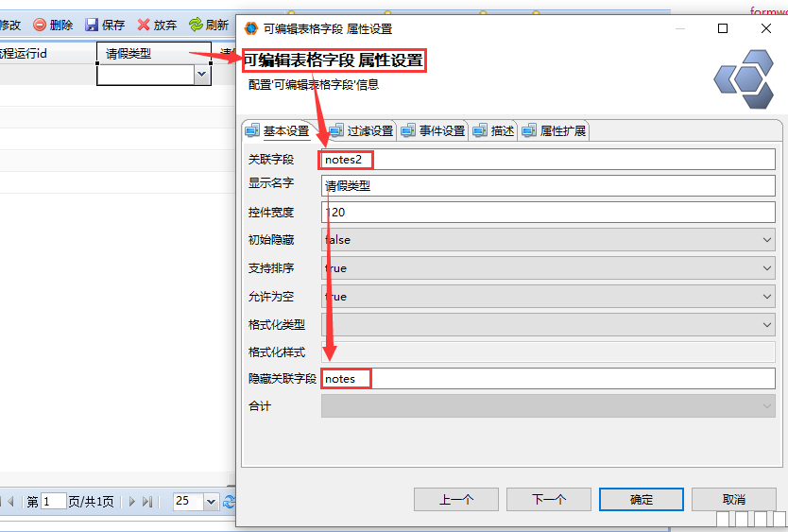
Task: Click the pager refresh icon
Action: (229, 502)
